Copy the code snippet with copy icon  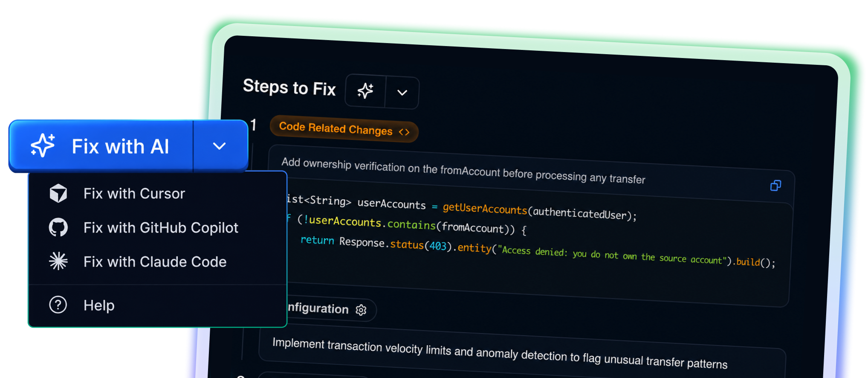pyautogui.click(x=775, y=186)
